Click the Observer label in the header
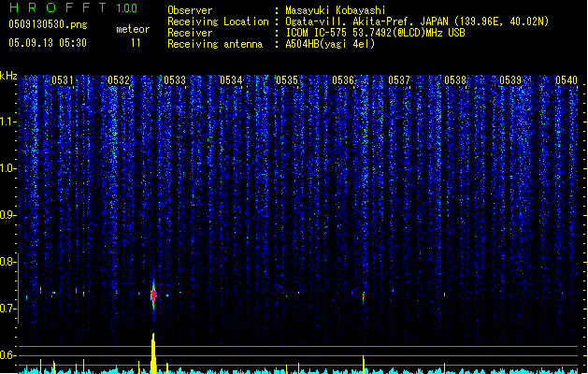The image size is (588, 374). [x=190, y=10]
